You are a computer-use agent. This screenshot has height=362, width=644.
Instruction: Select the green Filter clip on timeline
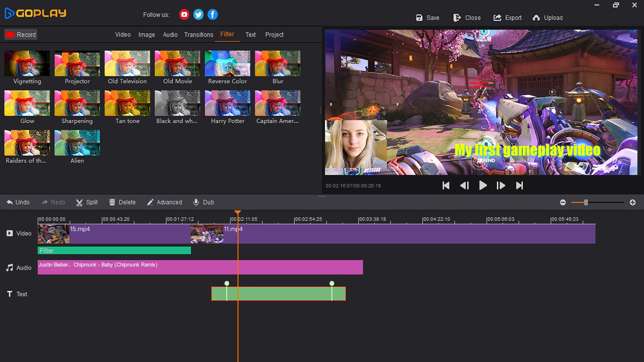coord(114,250)
